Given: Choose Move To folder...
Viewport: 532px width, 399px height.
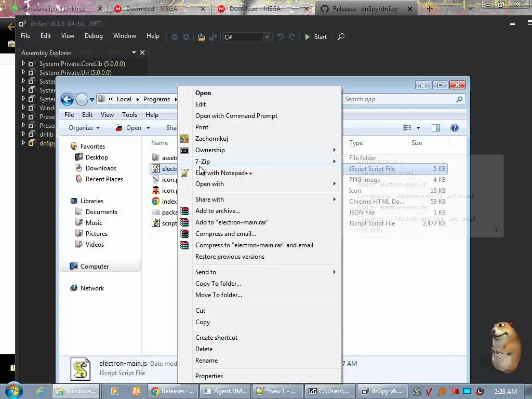Looking at the screenshot, I should (260, 295).
